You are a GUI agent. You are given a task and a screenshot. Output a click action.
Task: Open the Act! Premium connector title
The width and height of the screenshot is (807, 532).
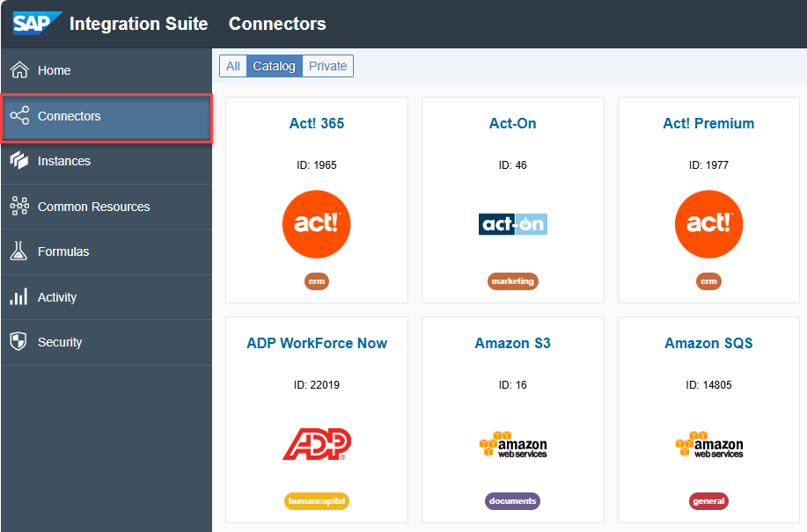708,123
